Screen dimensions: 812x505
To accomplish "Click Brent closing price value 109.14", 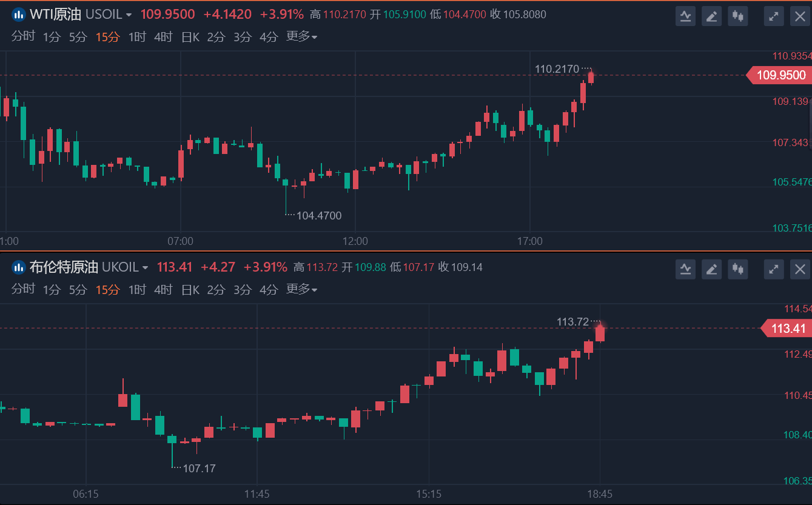I will (x=467, y=267).
